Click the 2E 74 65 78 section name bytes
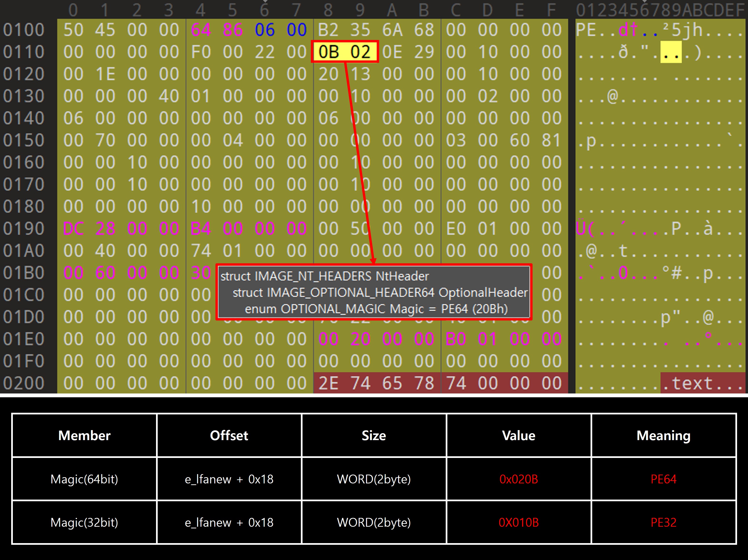This screenshot has width=748, height=560. [376, 383]
